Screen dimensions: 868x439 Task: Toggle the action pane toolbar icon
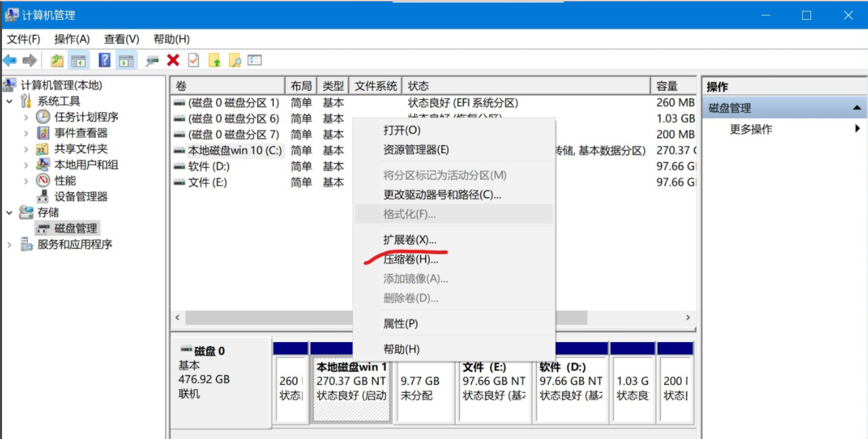coord(126,61)
